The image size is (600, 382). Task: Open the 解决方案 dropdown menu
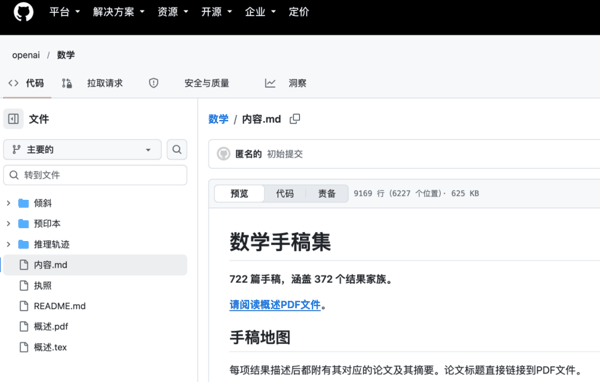coord(118,12)
